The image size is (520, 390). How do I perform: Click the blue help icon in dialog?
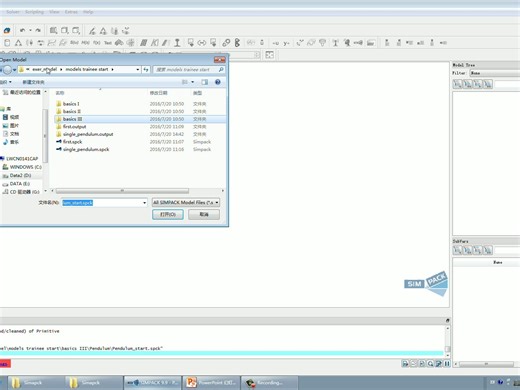pos(218,82)
